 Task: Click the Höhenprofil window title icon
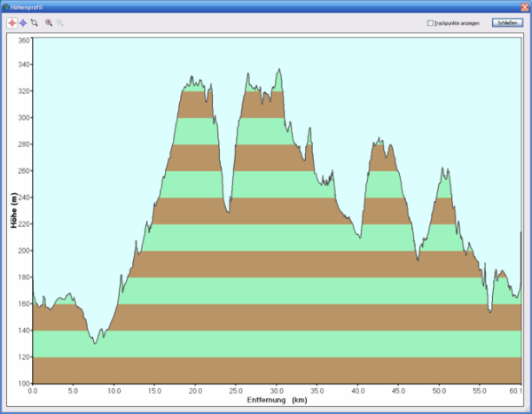(x=6, y=5)
